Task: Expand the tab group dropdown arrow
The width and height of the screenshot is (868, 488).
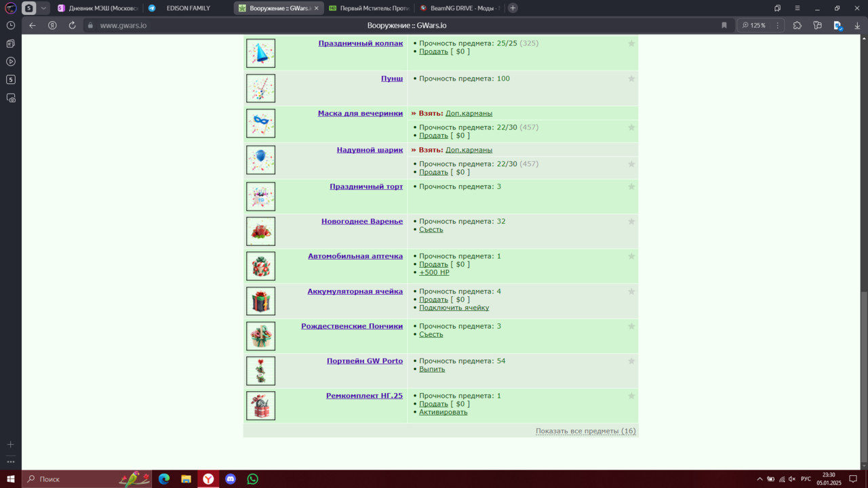Action: tap(44, 8)
